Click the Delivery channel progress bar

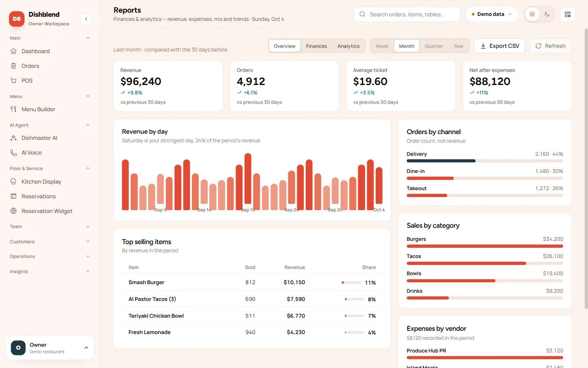[x=485, y=161]
